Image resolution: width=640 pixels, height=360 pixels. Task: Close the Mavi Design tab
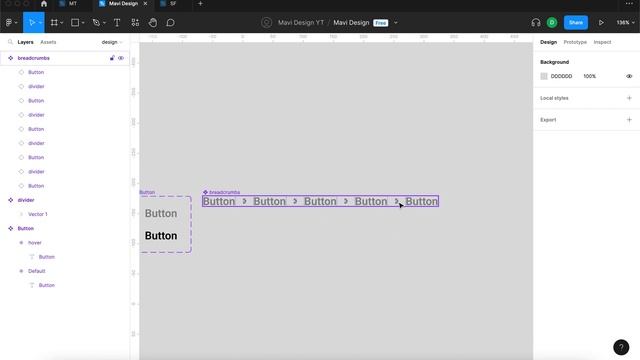pyautogui.click(x=145, y=4)
